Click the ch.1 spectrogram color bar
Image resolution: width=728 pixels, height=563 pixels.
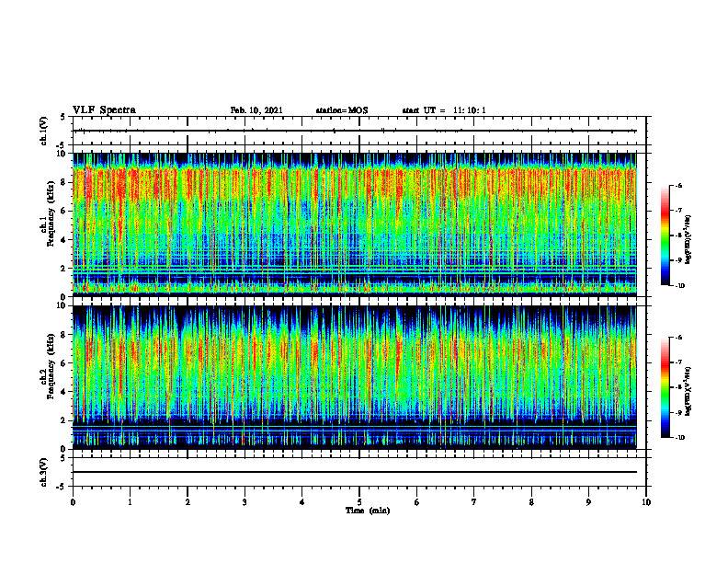pyautogui.click(x=665, y=236)
